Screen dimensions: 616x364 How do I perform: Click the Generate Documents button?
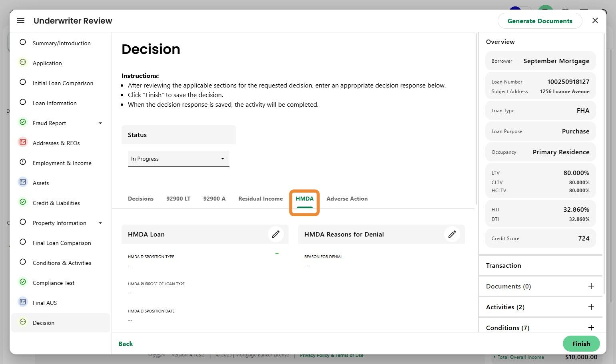click(x=540, y=21)
